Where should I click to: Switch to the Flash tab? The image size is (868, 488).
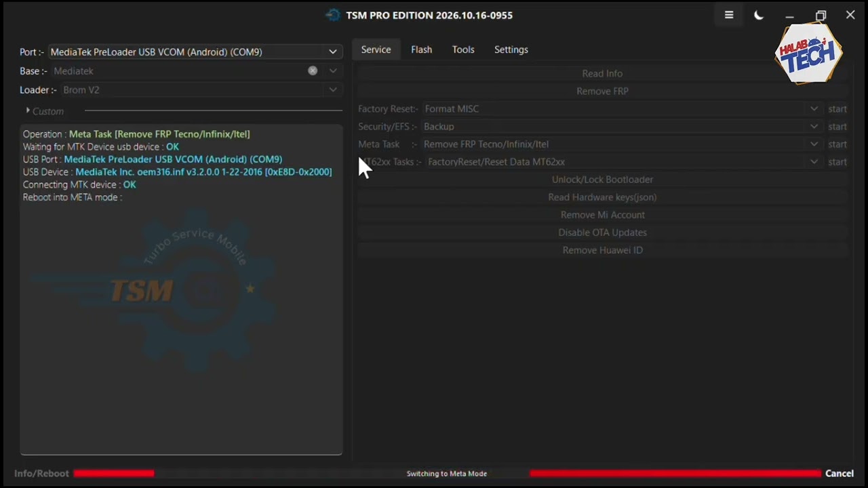pos(421,49)
